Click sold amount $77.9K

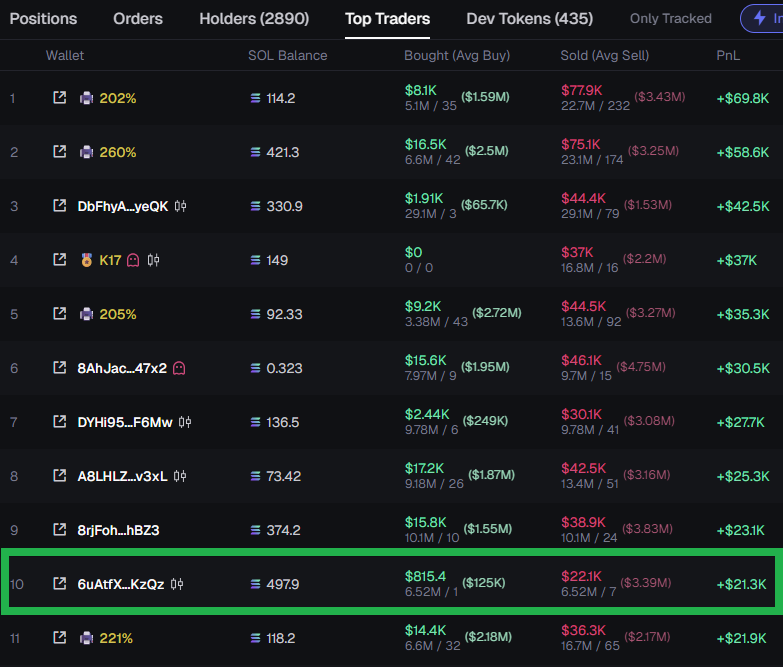581,90
